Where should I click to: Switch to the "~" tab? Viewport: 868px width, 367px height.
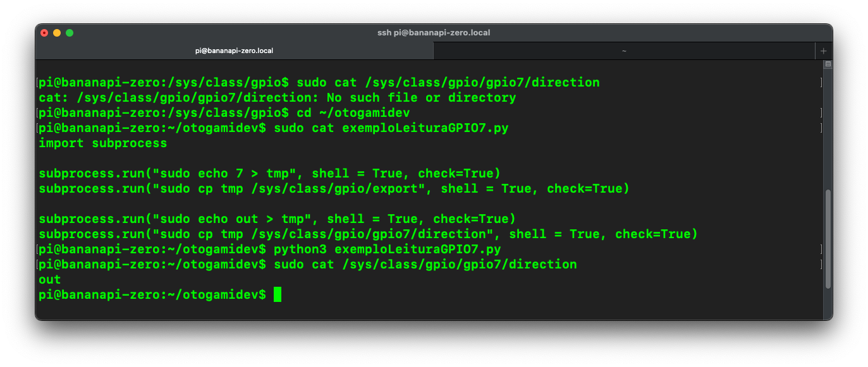click(x=625, y=51)
